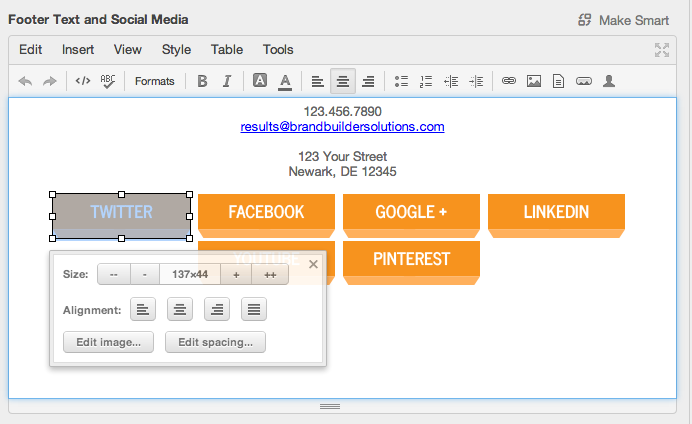The image size is (692, 424).
Task: Increase indent of text
Action: (476, 81)
